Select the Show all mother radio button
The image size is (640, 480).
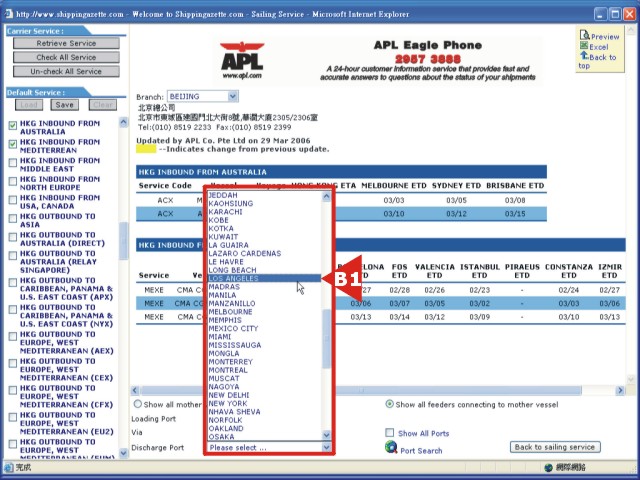tap(138, 404)
